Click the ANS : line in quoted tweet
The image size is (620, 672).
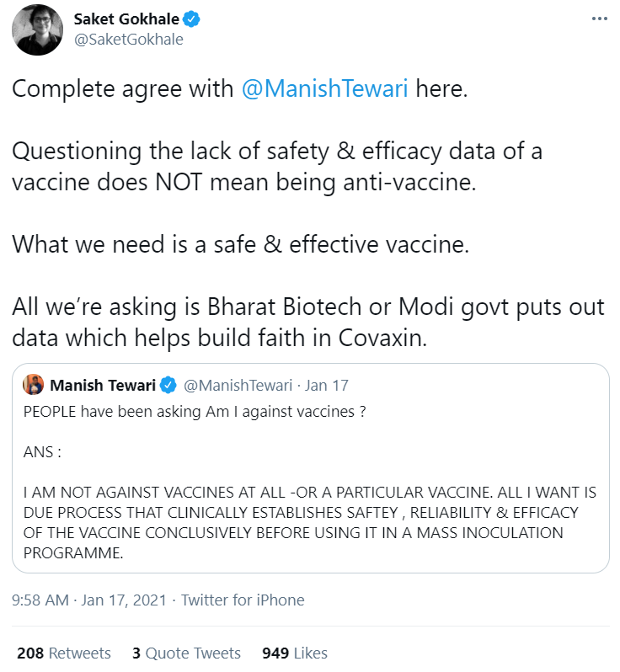(x=43, y=452)
